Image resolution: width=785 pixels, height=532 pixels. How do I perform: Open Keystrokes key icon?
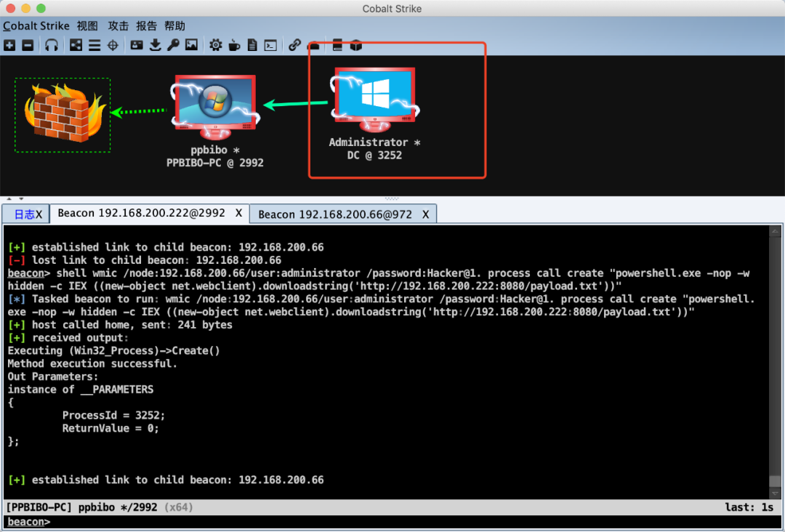[173, 46]
